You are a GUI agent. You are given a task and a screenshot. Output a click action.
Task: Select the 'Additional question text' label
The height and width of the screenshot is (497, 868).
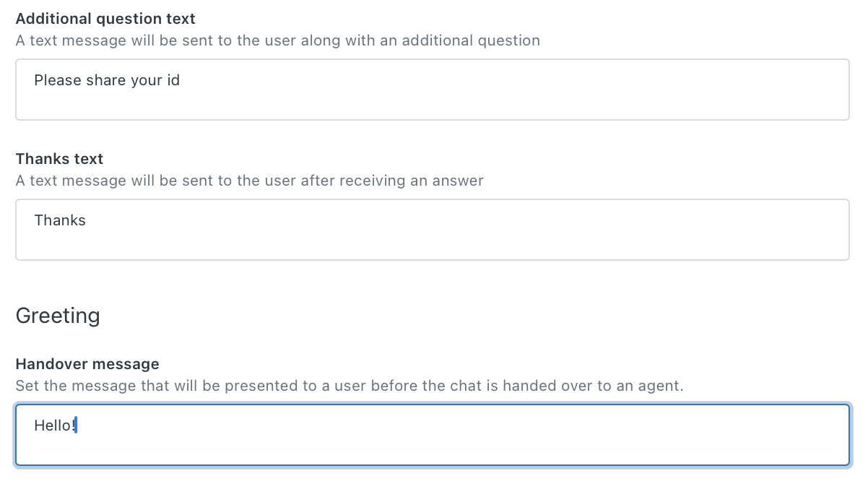105,18
